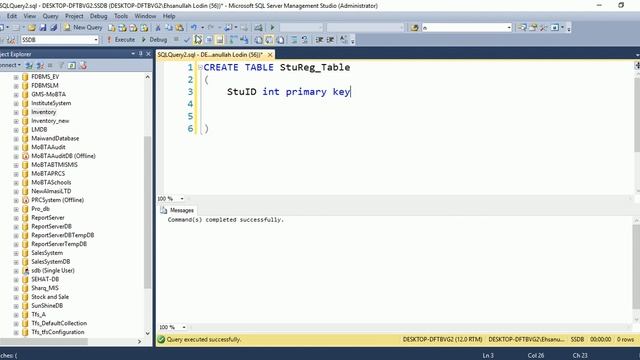Collapse the CREATE TABLE code block
Image resolution: width=640 pixels, height=360 pixels.
point(200,67)
